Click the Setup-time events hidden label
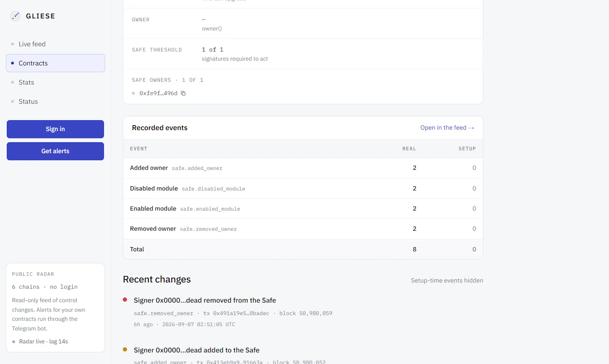The width and height of the screenshot is (609, 364). (x=447, y=280)
